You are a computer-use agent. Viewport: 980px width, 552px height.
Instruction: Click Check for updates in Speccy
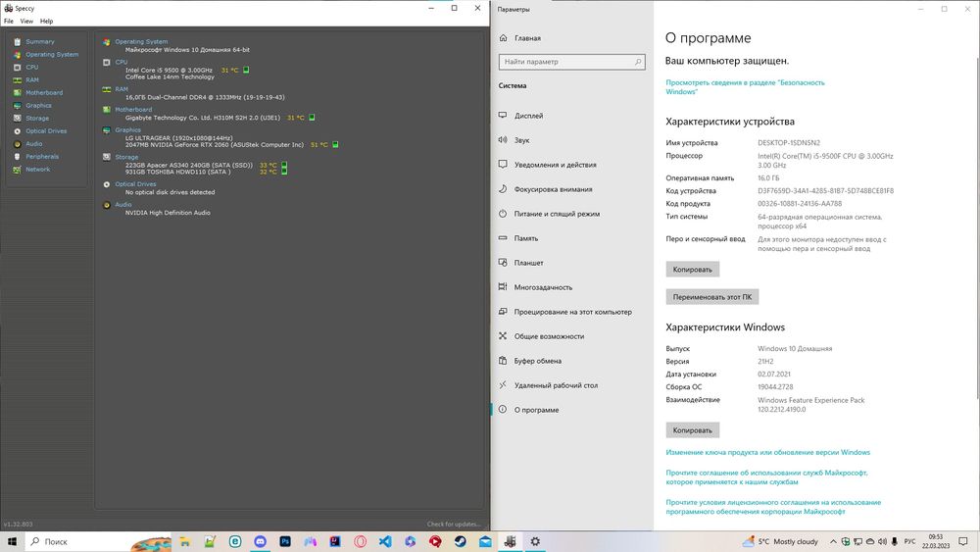[x=454, y=524]
